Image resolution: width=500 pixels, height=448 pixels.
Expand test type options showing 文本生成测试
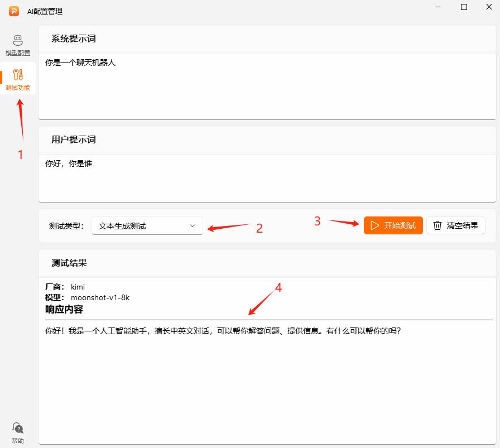click(x=147, y=225)
